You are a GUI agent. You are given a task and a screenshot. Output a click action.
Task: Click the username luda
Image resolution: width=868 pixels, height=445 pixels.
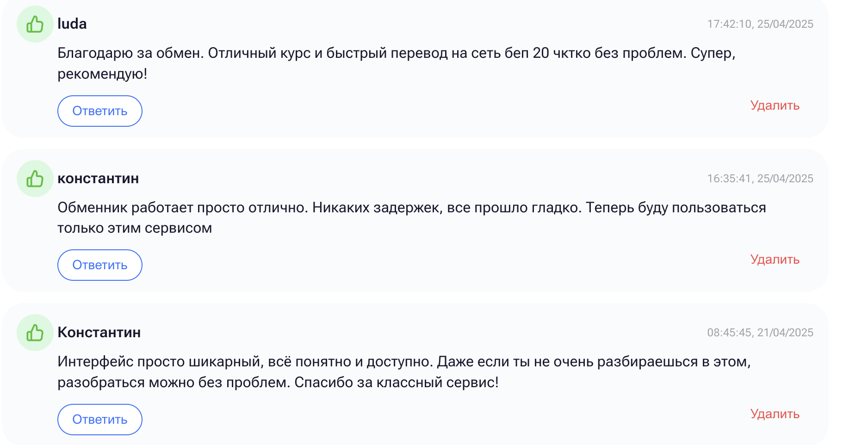click(72, 23)
